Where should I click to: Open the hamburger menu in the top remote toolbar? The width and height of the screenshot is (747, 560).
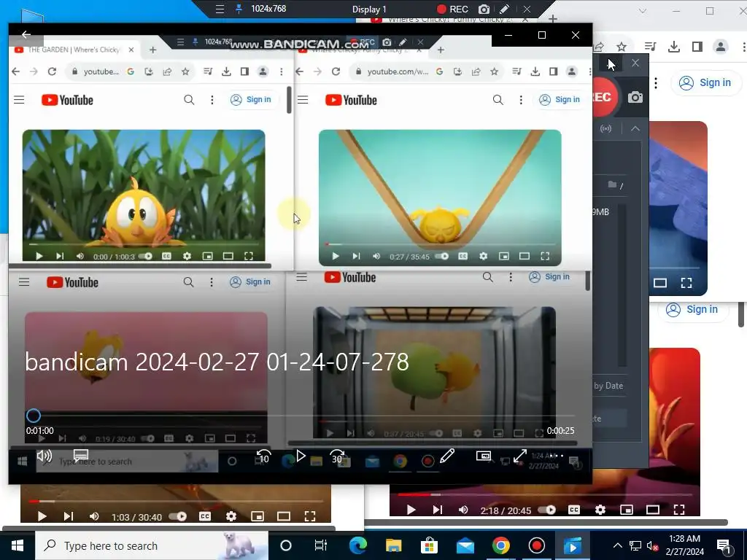coord(220,9)
